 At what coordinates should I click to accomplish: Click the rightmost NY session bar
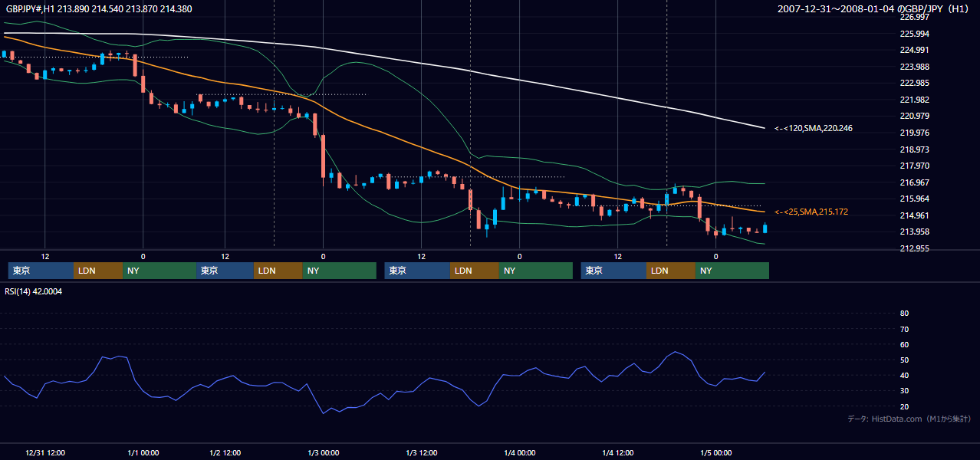732,271
